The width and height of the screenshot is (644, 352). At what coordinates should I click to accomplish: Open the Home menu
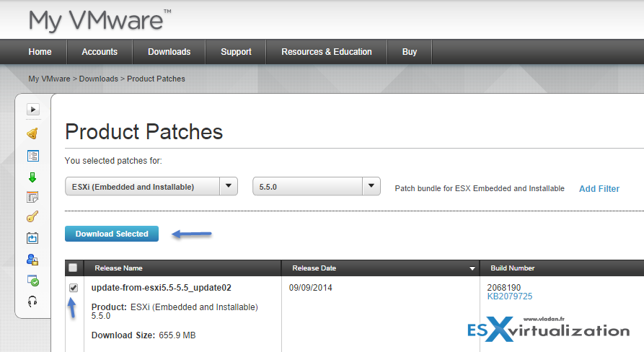[40, 52]
